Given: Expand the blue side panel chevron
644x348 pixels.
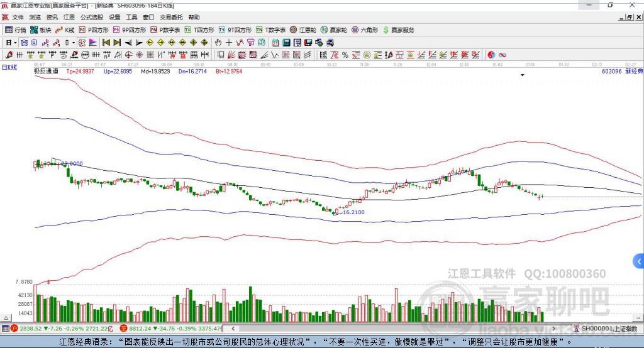Looking at the screenshot, I should click(639, 261).
